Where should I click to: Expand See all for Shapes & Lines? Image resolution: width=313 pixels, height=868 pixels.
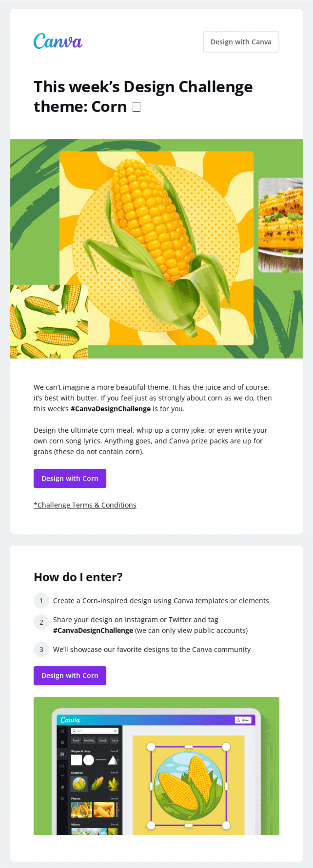[115, 751]
